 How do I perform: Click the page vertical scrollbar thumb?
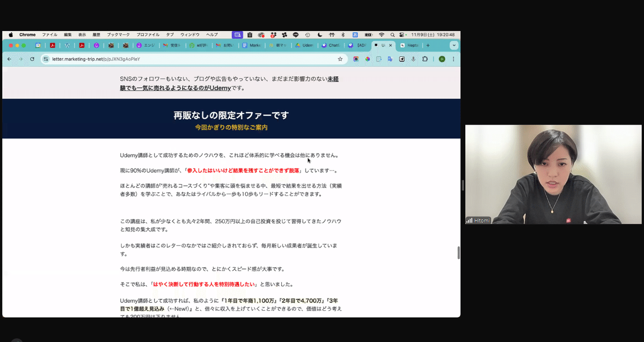click(458, 253)
